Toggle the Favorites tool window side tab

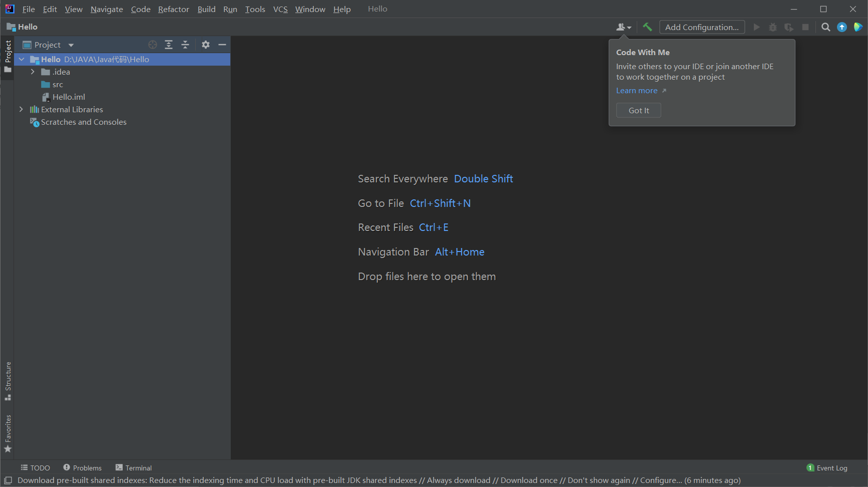tap(8, 434)
